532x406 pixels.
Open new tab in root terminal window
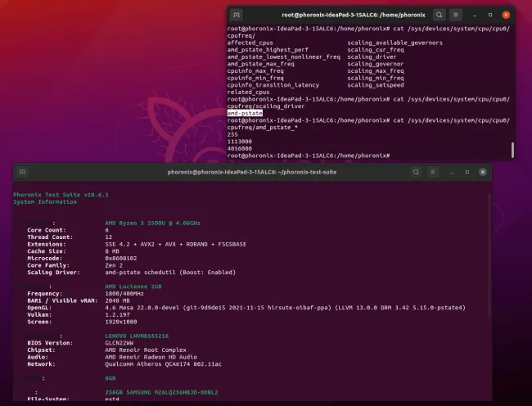[x=237, y=15]
